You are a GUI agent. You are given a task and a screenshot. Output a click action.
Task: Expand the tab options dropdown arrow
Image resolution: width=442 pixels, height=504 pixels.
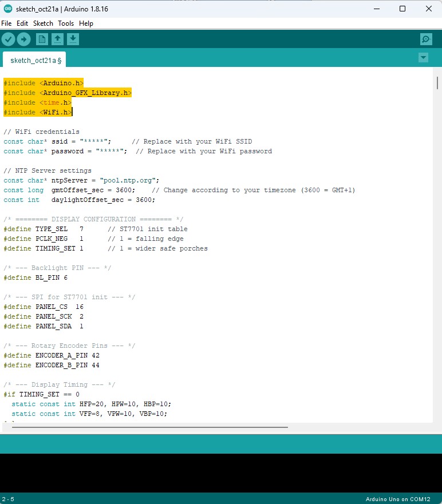423,57
